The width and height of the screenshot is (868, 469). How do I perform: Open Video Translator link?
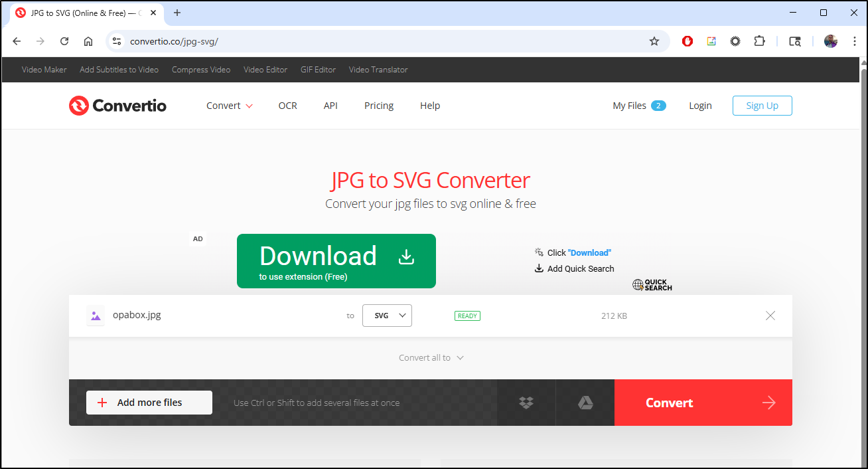point(378,70)
